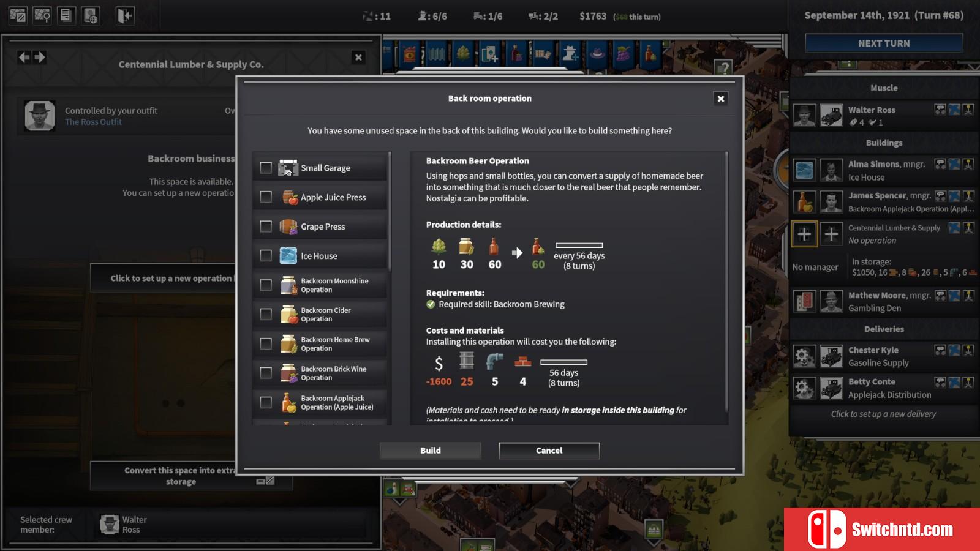Click the gear icon for Chester Kyle delivery
Viewport: 980px width, 551px height.
(x=804, y=356)
